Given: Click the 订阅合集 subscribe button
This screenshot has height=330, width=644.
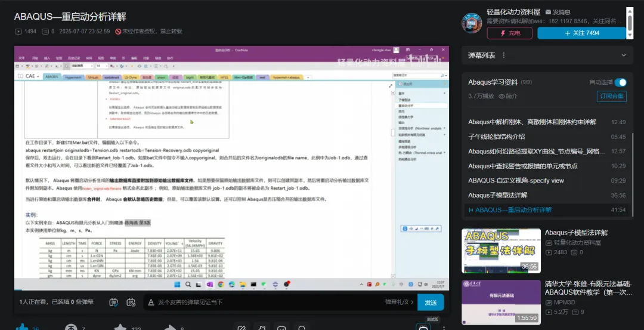Looking at the screenshot, I should (x=612, y=97).
